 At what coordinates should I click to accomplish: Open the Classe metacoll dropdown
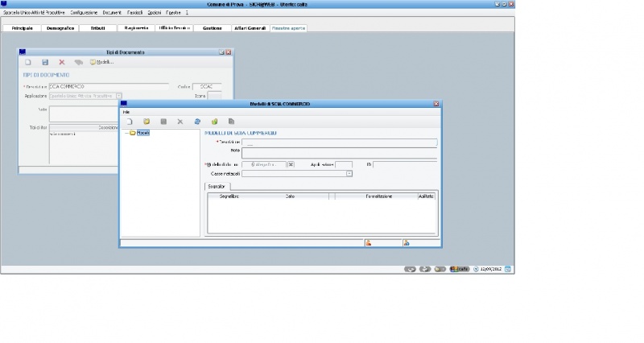349,173
